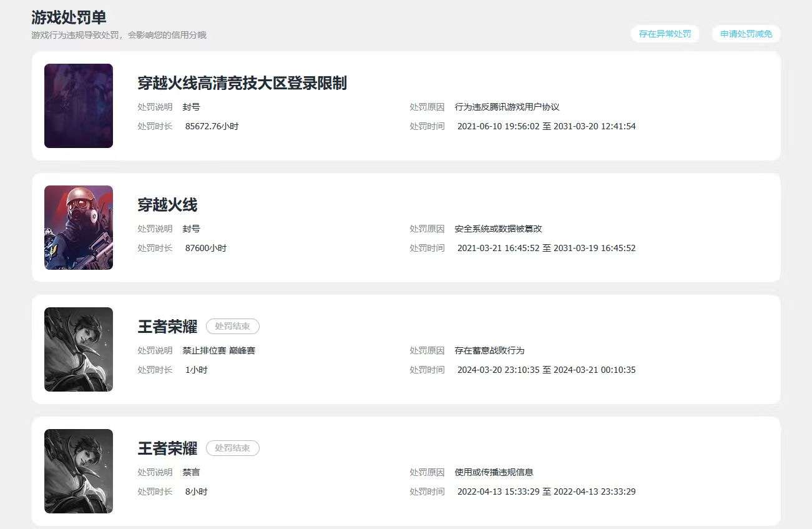Viewport: 812px width, 529px height.
Task: Click the time range starting 2021-06-10 19:56:02
Action: [547, 126]
